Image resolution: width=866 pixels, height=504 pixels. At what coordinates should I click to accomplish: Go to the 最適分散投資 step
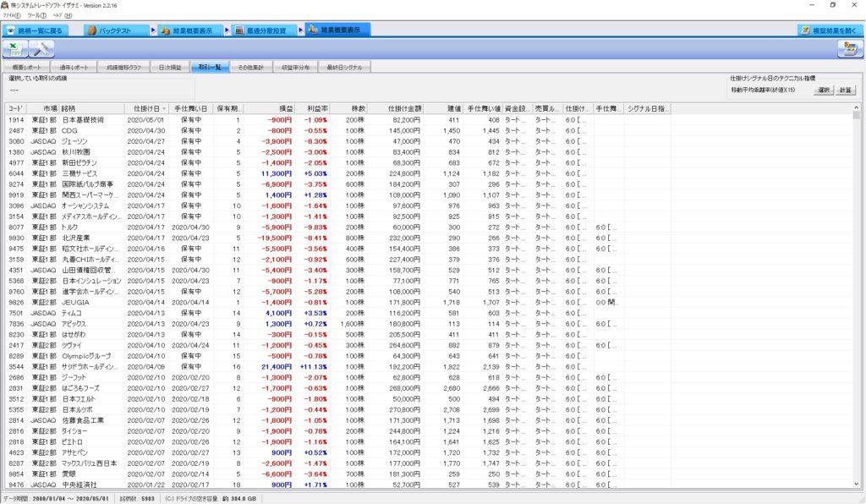pos(266,30)
